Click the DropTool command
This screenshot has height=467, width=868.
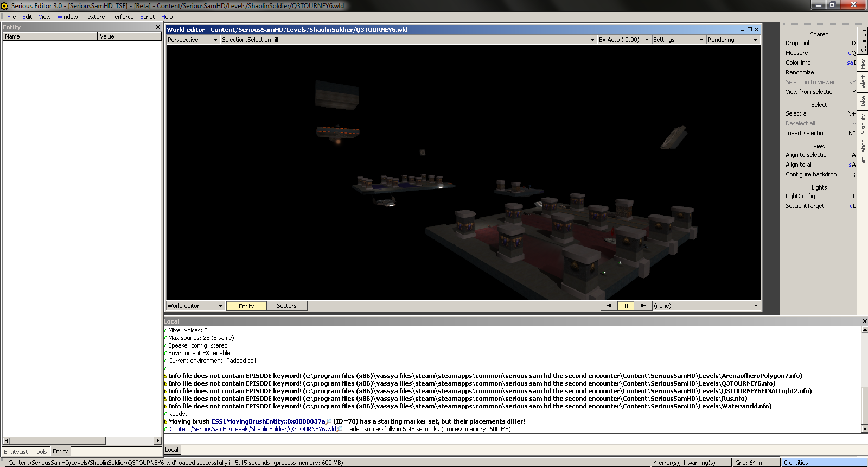point(797,43)
